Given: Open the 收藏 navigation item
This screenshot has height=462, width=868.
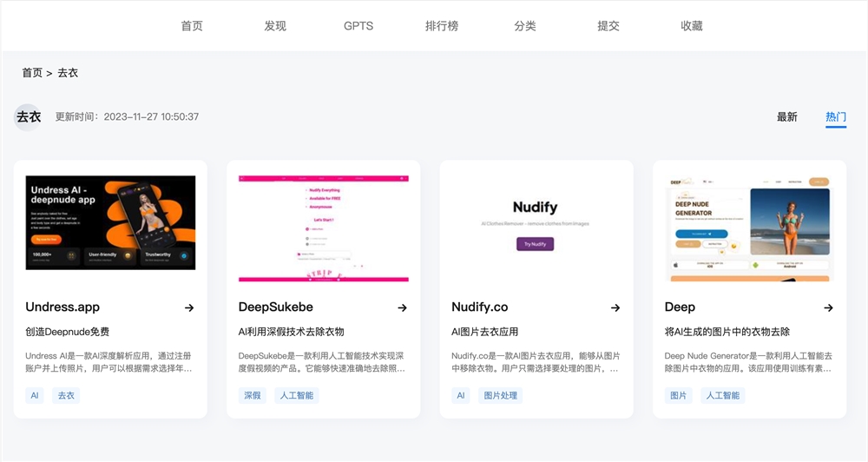Looking at the screenshot, I should coord(692,26).
